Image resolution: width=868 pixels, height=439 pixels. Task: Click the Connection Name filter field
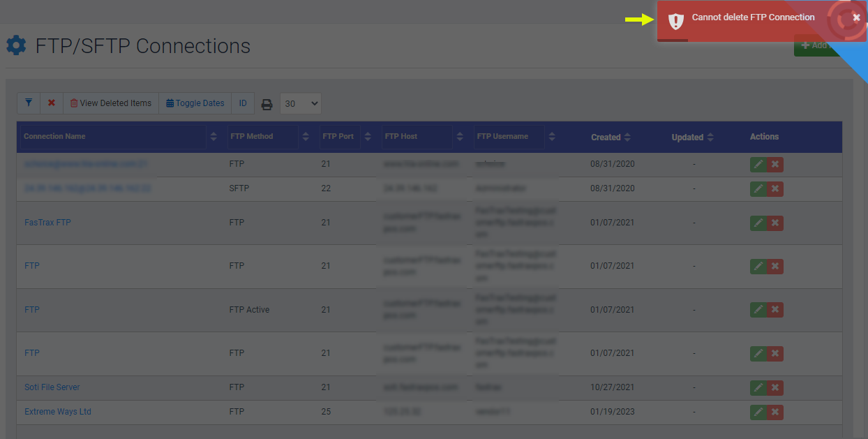113,137
